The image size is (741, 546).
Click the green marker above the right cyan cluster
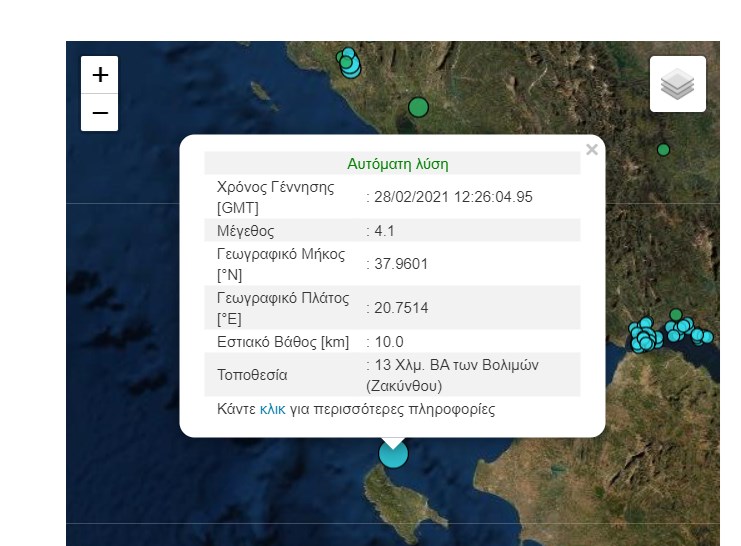676,315
